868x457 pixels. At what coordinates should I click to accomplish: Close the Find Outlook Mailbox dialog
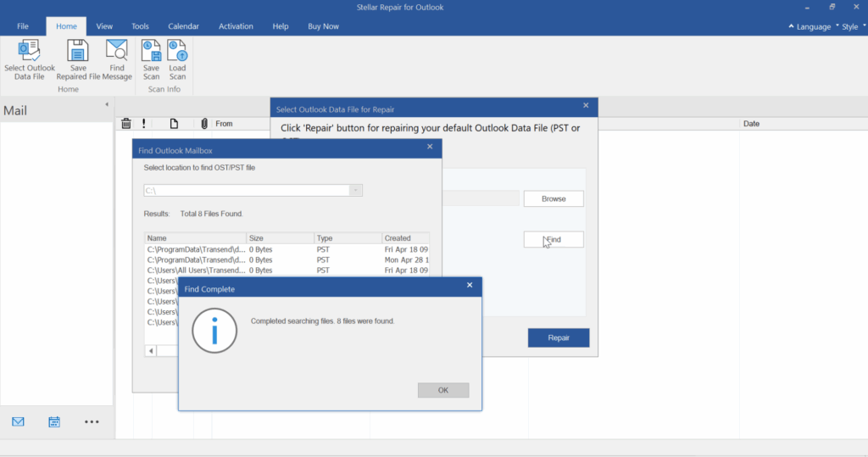click(x=430, y=147)
